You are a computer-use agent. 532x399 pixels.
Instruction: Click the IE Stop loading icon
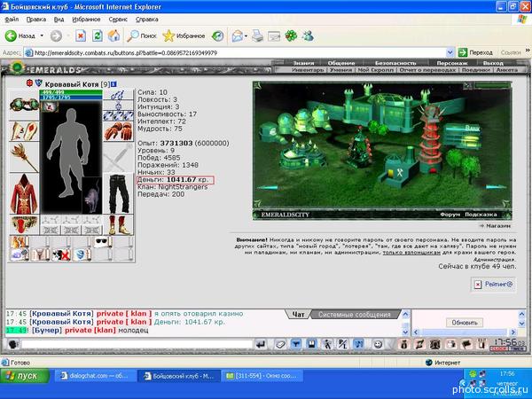tap(81, 35)
